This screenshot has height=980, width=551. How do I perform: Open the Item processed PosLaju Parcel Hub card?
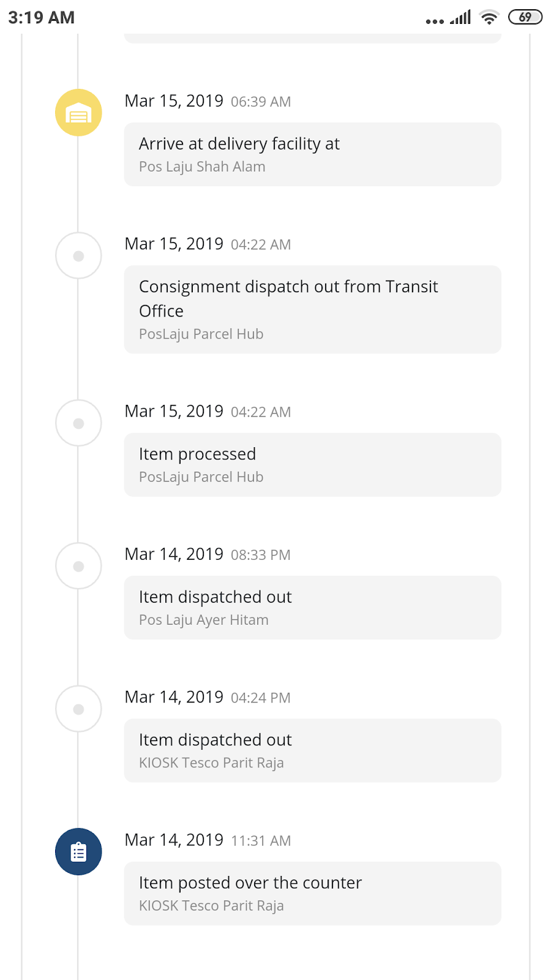312,464
